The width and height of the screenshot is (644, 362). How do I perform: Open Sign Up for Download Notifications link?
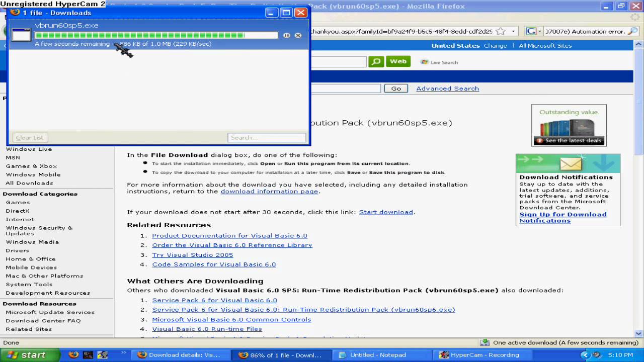[562, 217]
